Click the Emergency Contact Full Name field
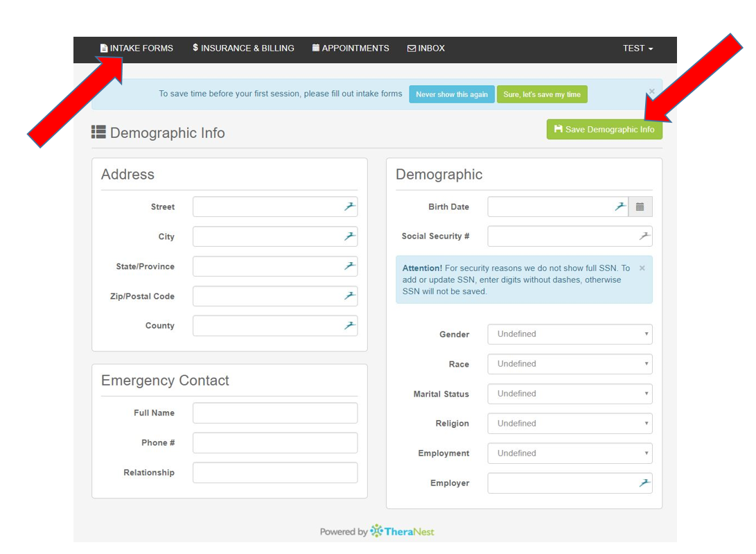 coord(275,413)
